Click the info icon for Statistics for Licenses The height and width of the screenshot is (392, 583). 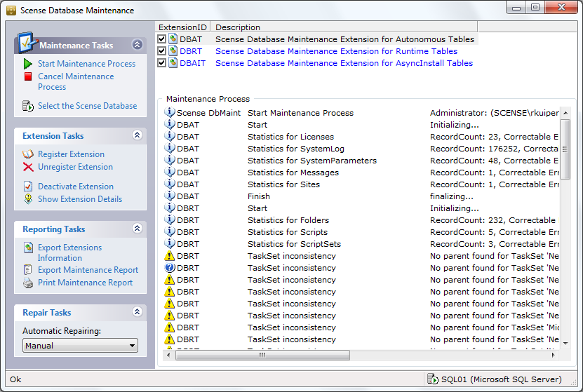[x=170, y=136]
